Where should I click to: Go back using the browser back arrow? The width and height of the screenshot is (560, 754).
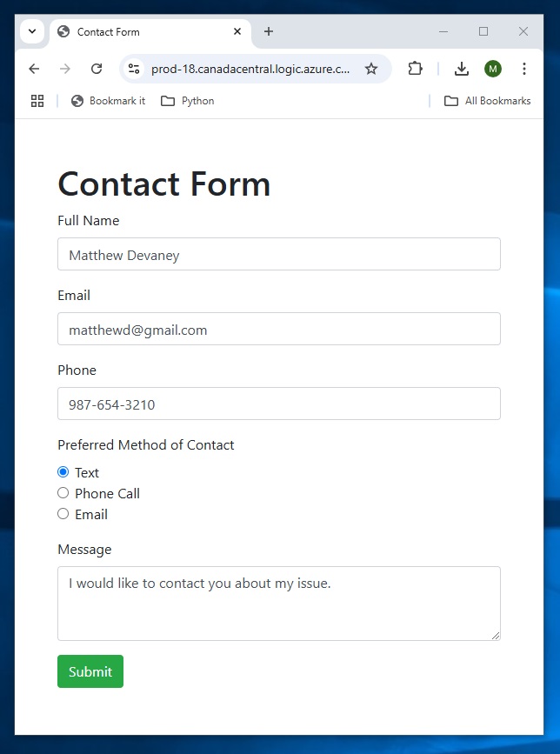coord(34,69)
